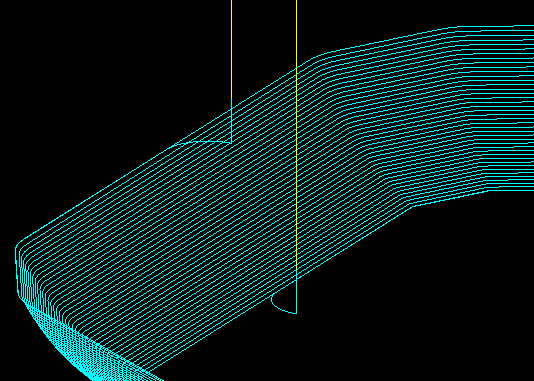Viewport: 534px width, 381px height.
Task: Pick the curved lead-in arc under left yellow line
Action: (x=202, y=143)
